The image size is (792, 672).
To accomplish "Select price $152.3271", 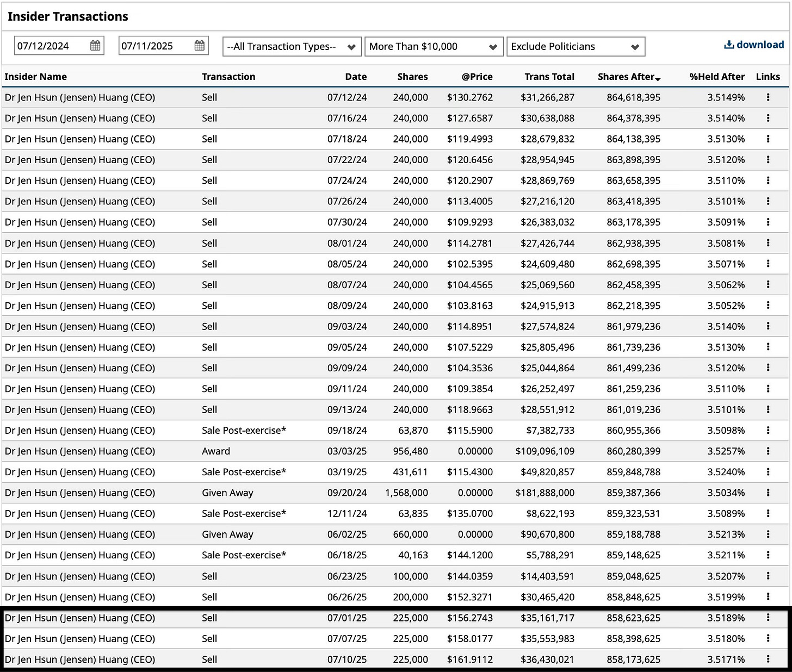I will pos(470,597).
